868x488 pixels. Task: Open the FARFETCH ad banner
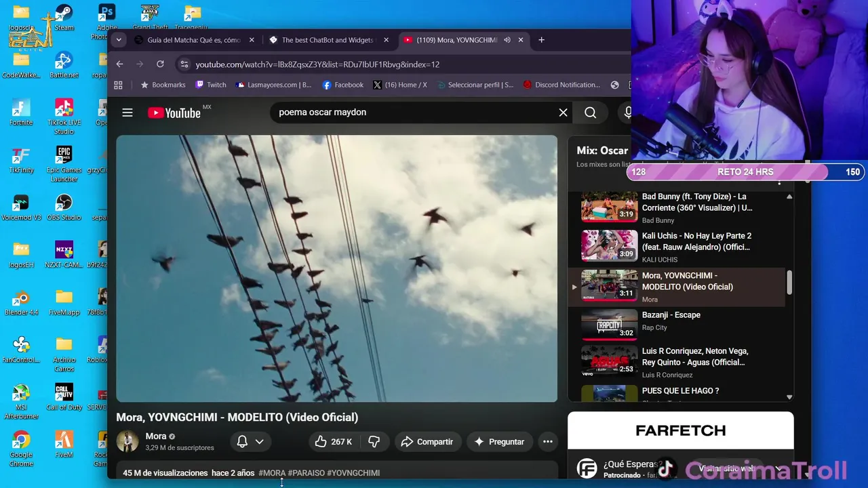[x=680, y=430]
